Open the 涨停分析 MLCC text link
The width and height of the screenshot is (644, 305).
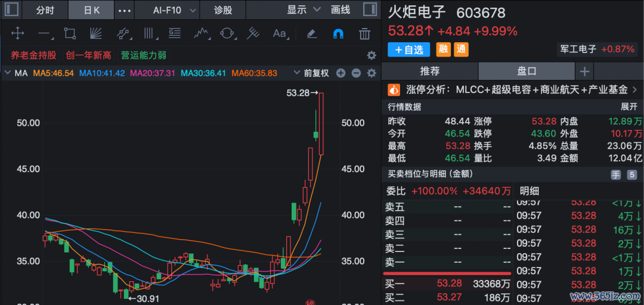pyautogui.click(x=542, y=89)
